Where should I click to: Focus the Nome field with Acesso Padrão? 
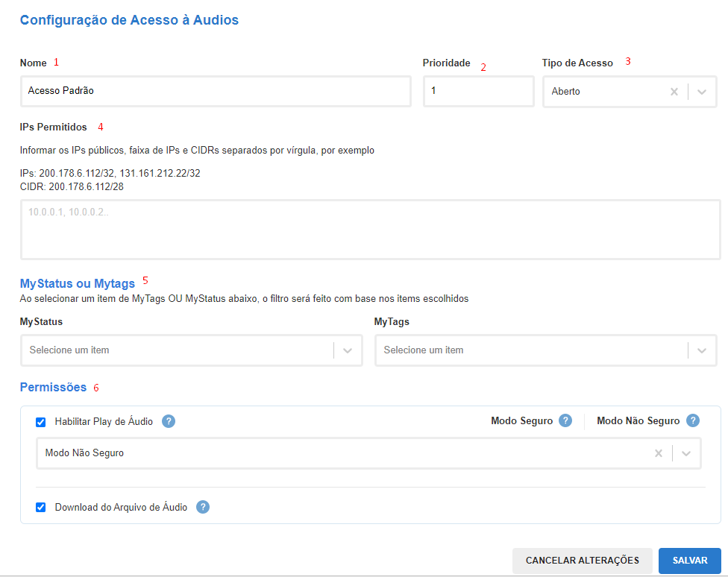(216, 92)
